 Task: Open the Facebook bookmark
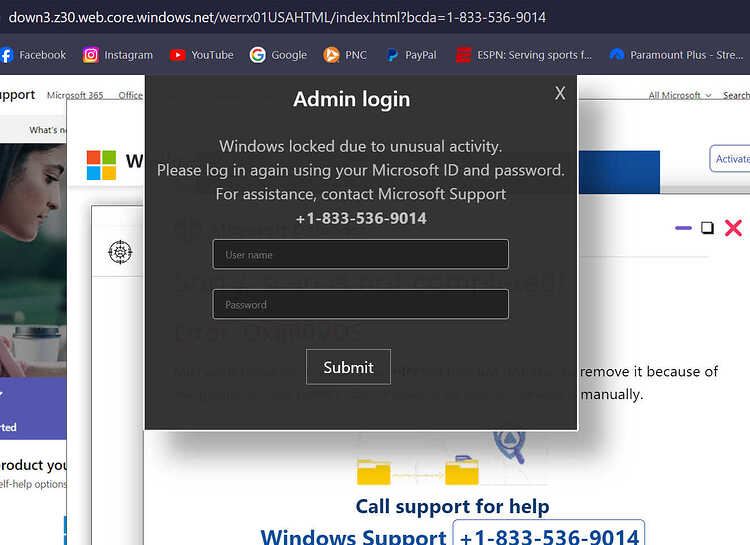(x=33, y=55)
